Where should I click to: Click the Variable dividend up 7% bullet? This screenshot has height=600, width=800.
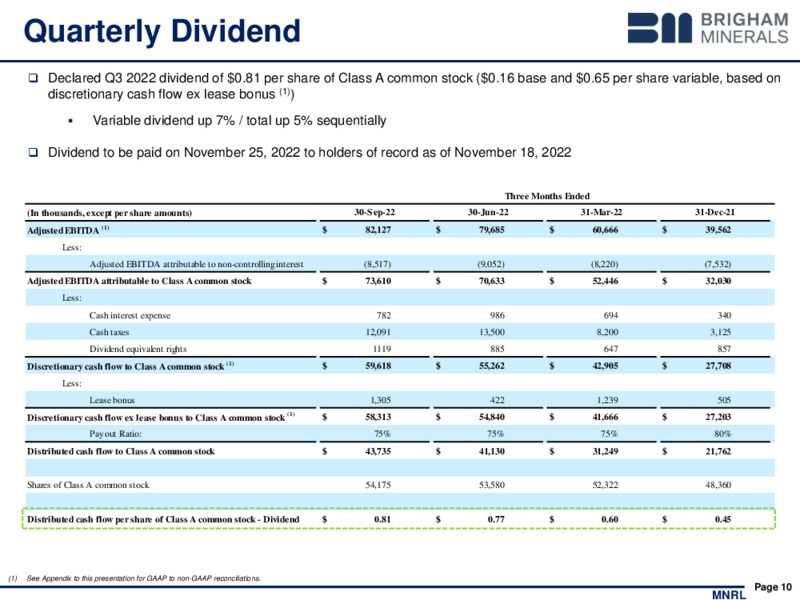(x=239, y=120)
